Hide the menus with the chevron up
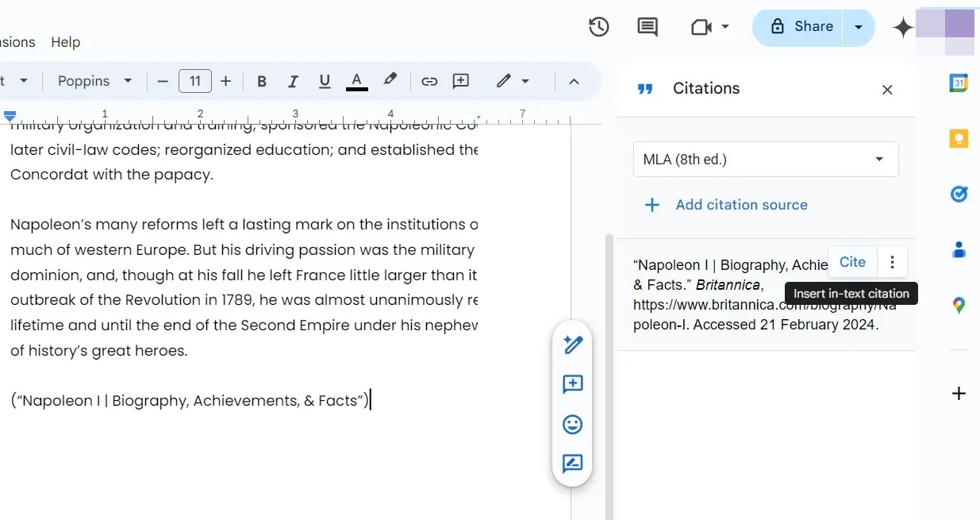The width and height of the screenshot is (980, 520). coord(575,81)
